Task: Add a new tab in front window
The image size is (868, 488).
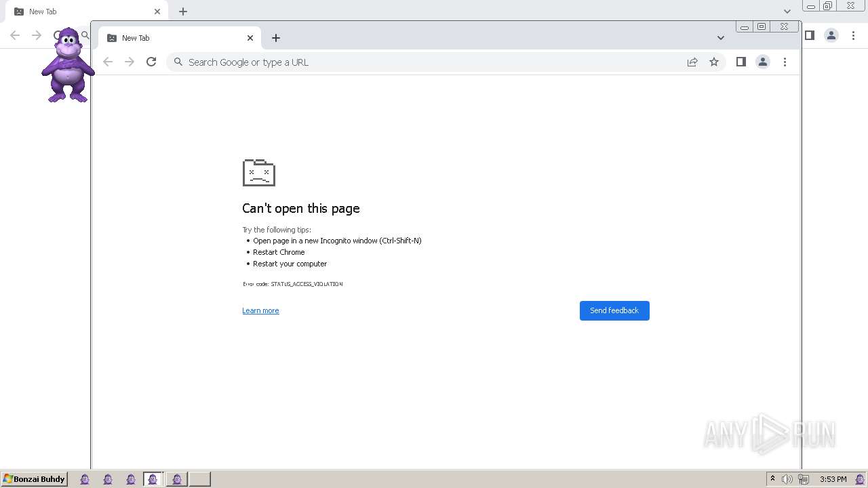Action: (276, 38)
